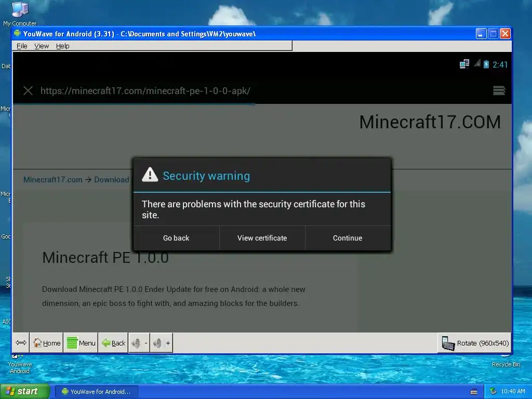
Task: Open My Computer desktop icon
Action: pos(20,14)
